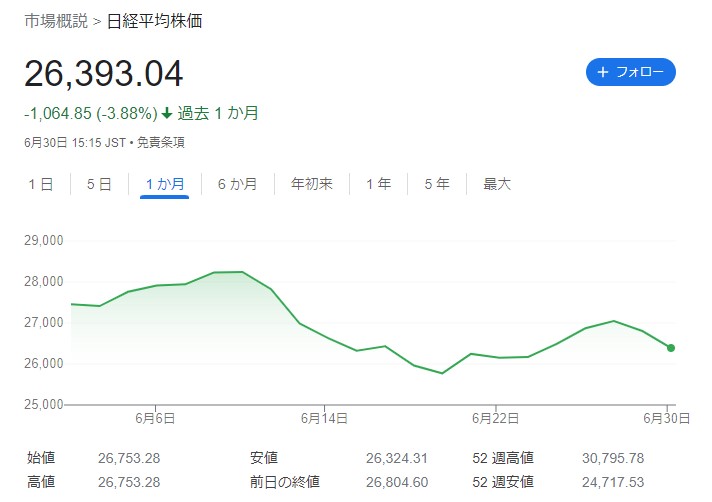This screenshot has width=712, height=502.
Task: Click the 始値 label
Action: coord(41,458)
